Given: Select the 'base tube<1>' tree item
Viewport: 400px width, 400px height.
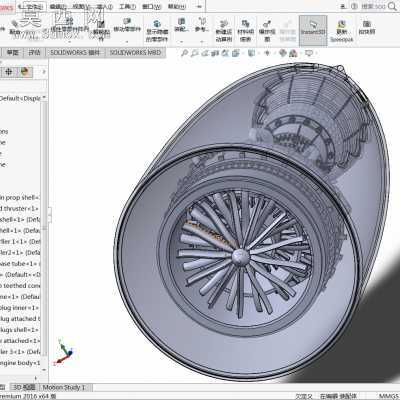Looking at the screenshot, I should [x=20, y=264].
